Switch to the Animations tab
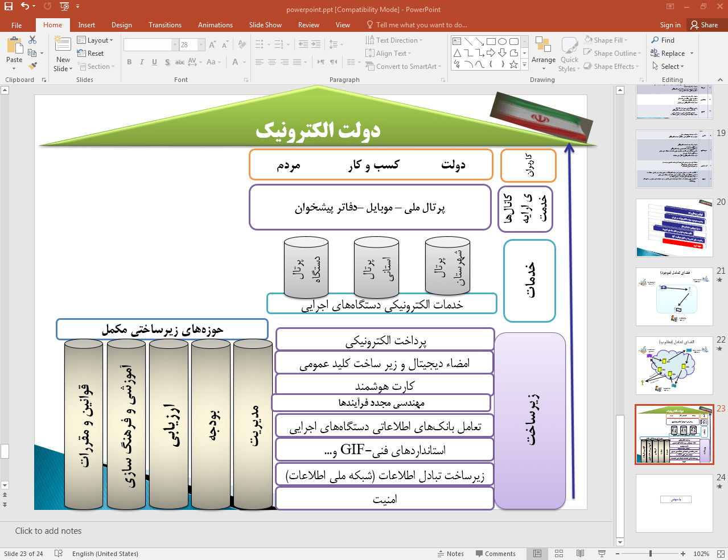The image size is (728, 560). 215,25
